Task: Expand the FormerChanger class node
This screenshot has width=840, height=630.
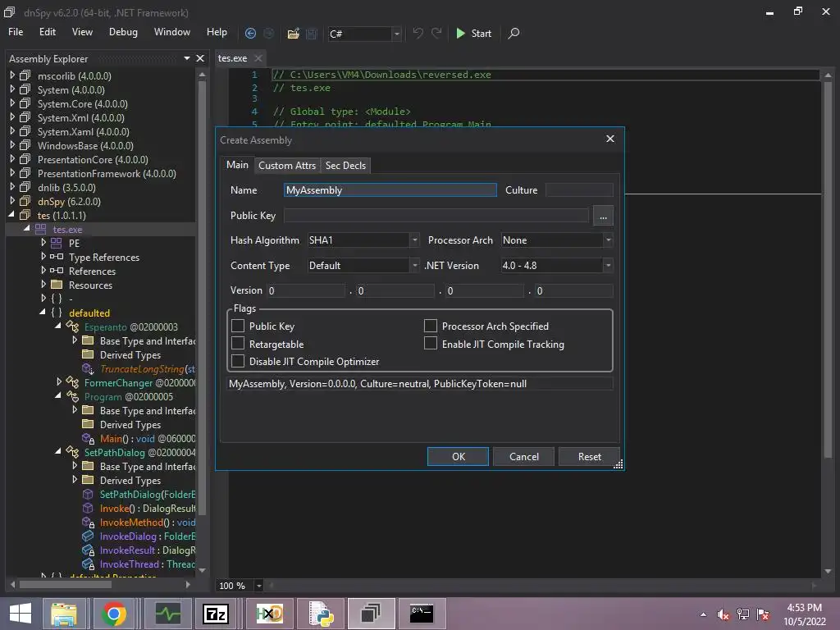Action: coord(59,382)
